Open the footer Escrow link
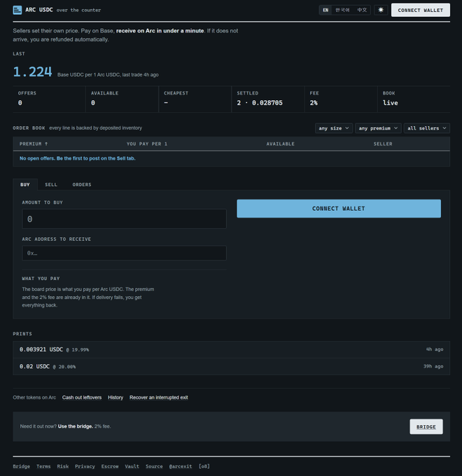Image resolution: width=462 pixels, height=476 pixels. (110, 466)
